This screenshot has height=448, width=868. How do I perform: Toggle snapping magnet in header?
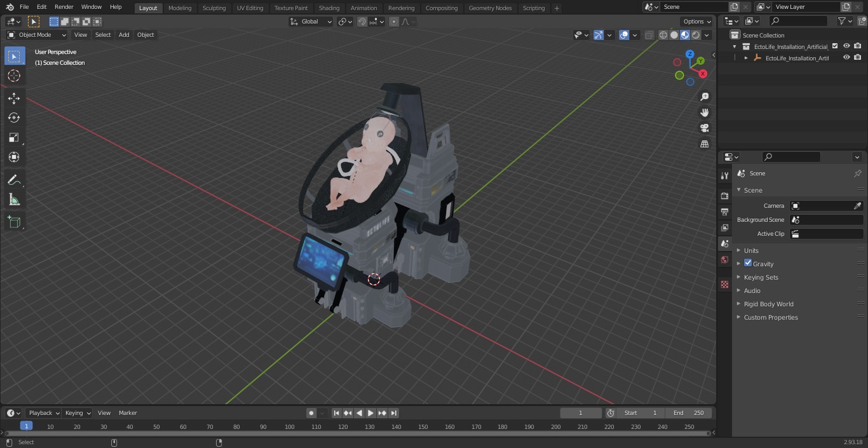[x=362, y=22]
